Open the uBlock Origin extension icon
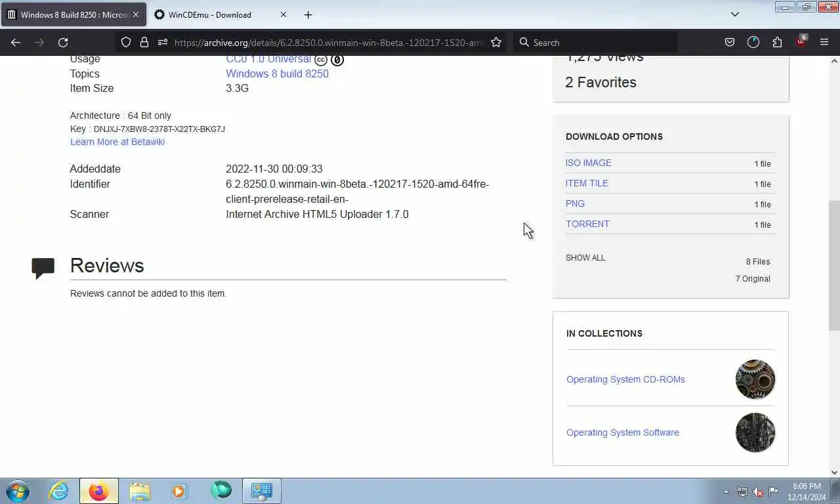The width and height of the screenshot is (840, 504). point(801,42)
